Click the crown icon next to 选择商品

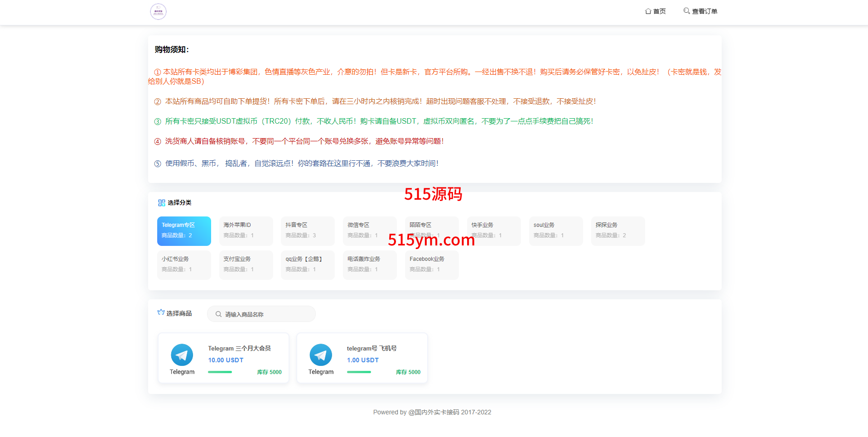tap(161, 312)
